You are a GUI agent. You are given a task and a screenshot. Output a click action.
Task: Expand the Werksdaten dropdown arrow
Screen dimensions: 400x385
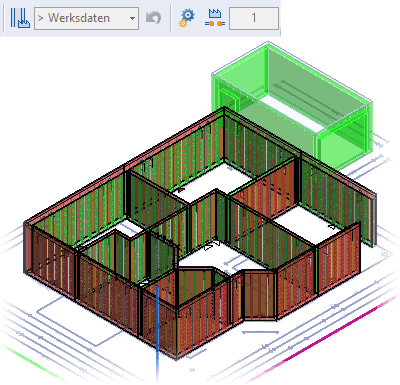[x=132, y=18]
